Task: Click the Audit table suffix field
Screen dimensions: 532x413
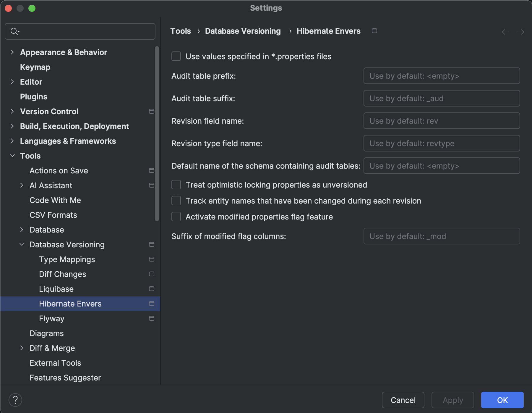Action: click(442, 98)
